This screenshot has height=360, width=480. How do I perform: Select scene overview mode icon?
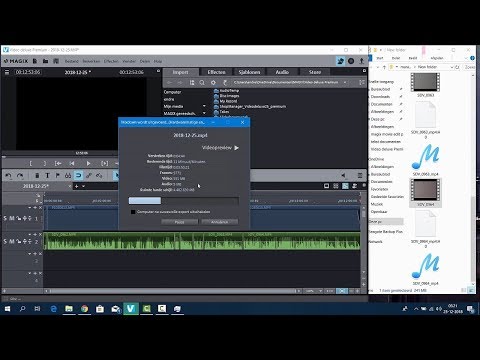click(336, 186)
